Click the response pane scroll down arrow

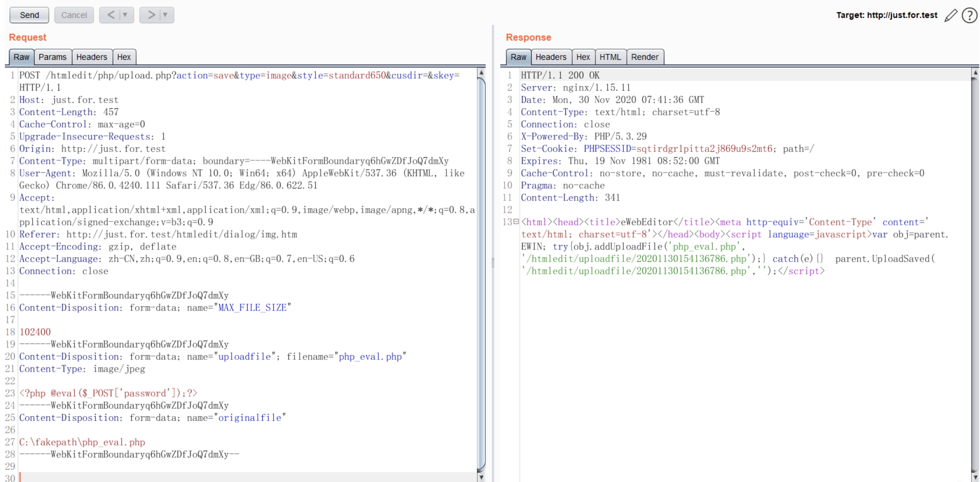click(x=975, y=477)
